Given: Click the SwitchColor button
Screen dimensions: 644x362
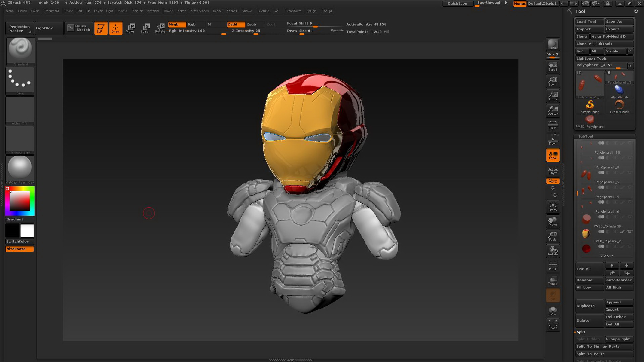Looking at the screenshot, I should coord(20,241).
